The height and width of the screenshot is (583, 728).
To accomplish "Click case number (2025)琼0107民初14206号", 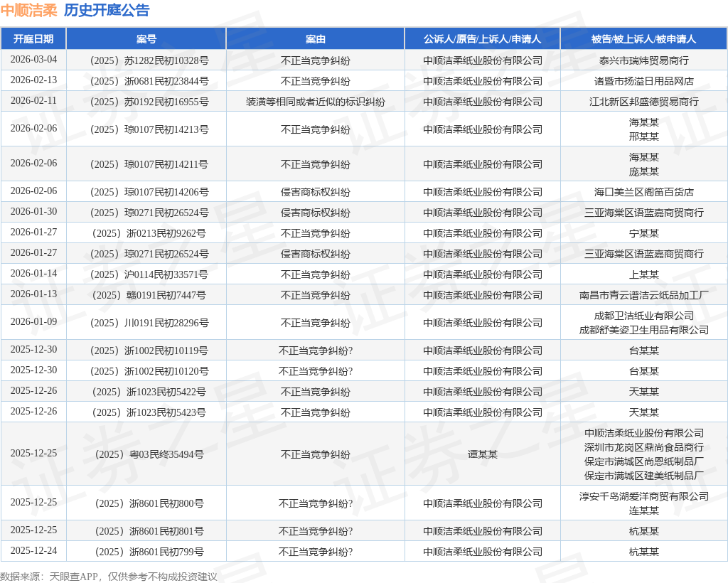I will (149, 192).
